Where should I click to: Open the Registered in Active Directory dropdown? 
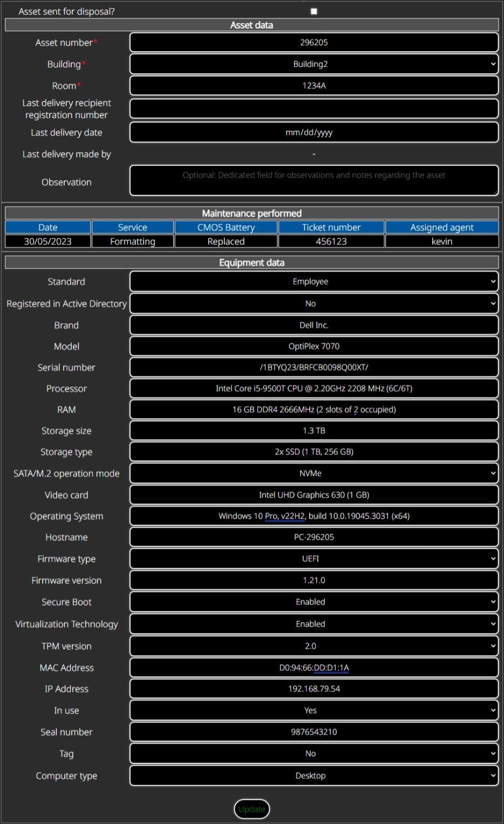coord(314,303)
